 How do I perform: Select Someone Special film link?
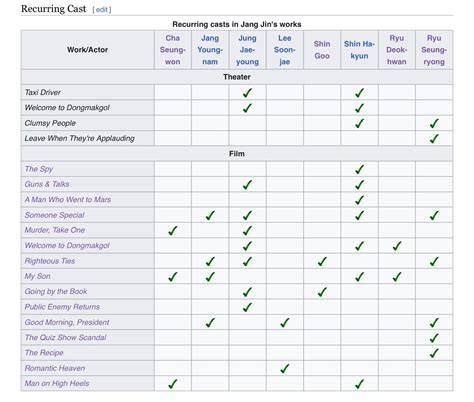(54, 215)
